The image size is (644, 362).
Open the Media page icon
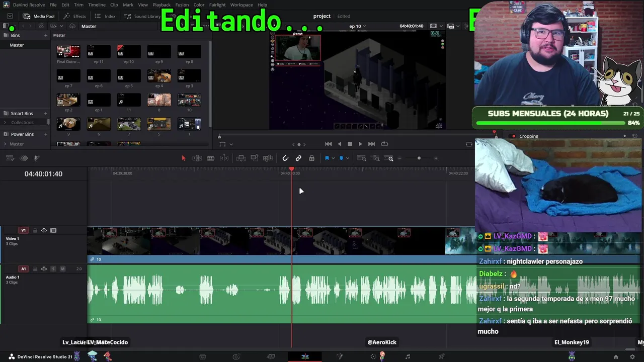click(x=202, y=356)
